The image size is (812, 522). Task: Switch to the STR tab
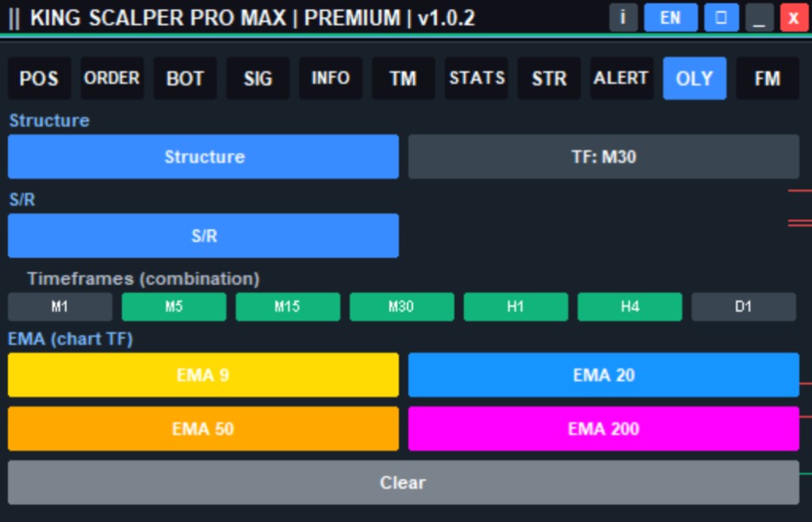549,79
